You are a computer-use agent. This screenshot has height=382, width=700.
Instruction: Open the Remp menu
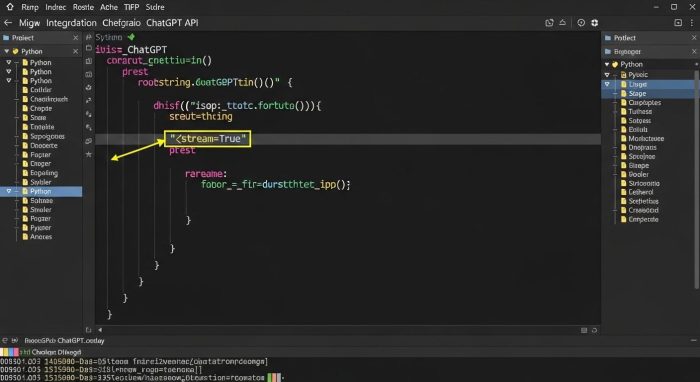tap(30, 7)
